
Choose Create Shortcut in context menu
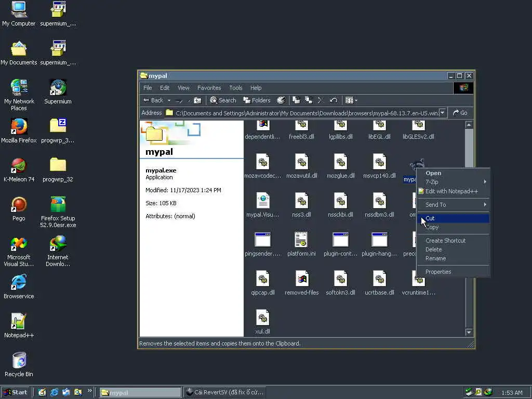453,241
